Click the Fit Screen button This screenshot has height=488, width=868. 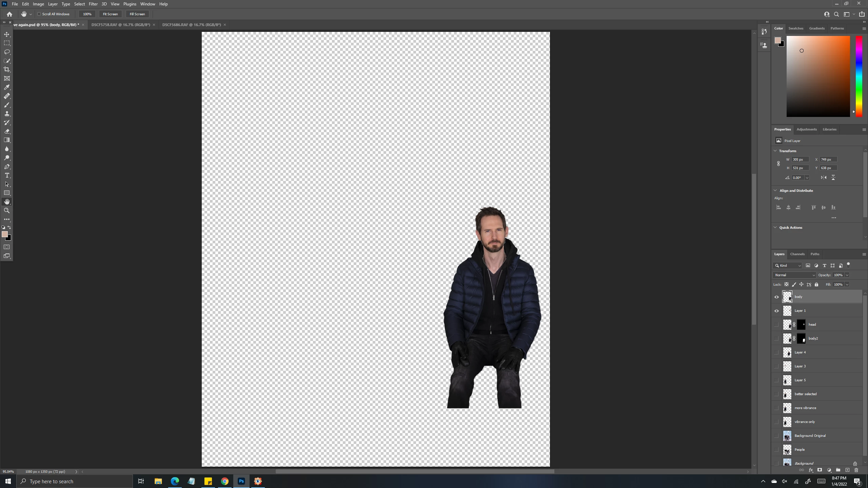click(110, 14)
